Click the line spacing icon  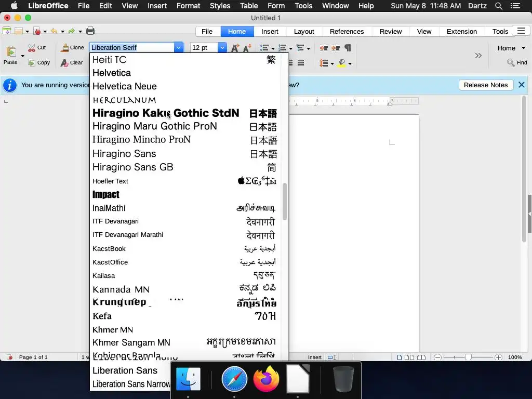324,63
